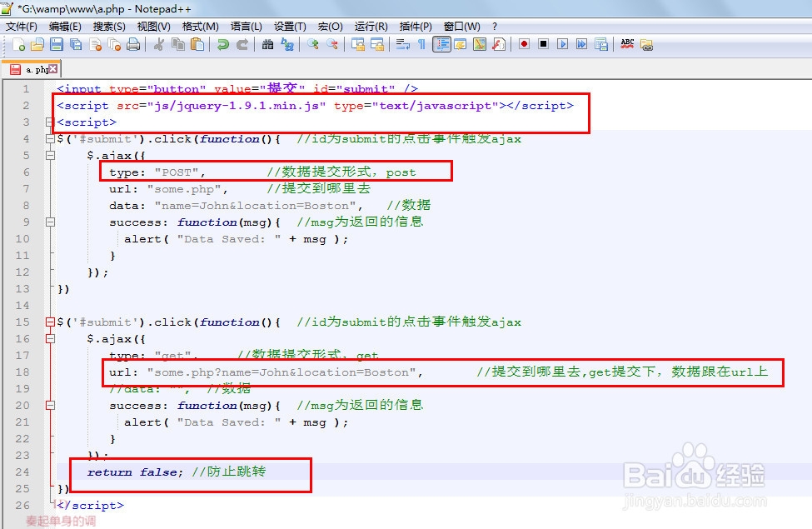Toggle synchronize vertical scrolling icon
Viewport: 812px width, 529px height.
tap(357, 44)
